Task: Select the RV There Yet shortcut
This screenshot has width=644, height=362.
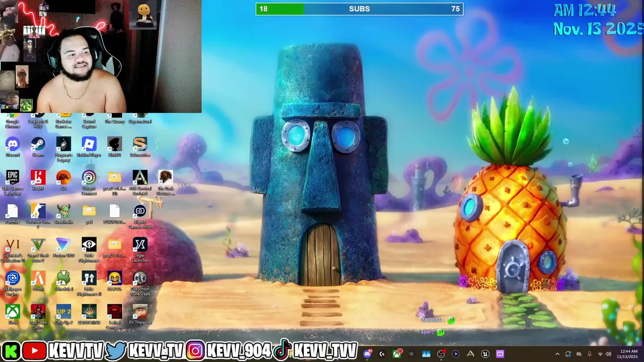Action: click(140, 314)
